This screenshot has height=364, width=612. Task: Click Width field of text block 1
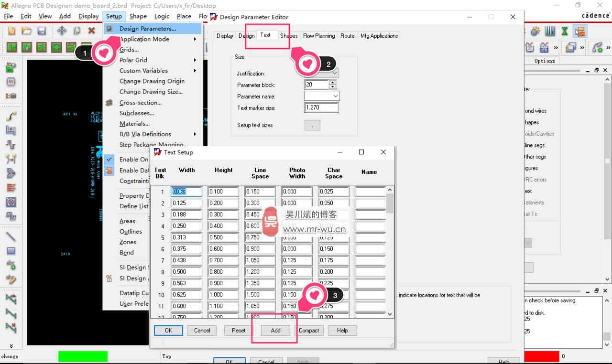[x=186, y=192]
